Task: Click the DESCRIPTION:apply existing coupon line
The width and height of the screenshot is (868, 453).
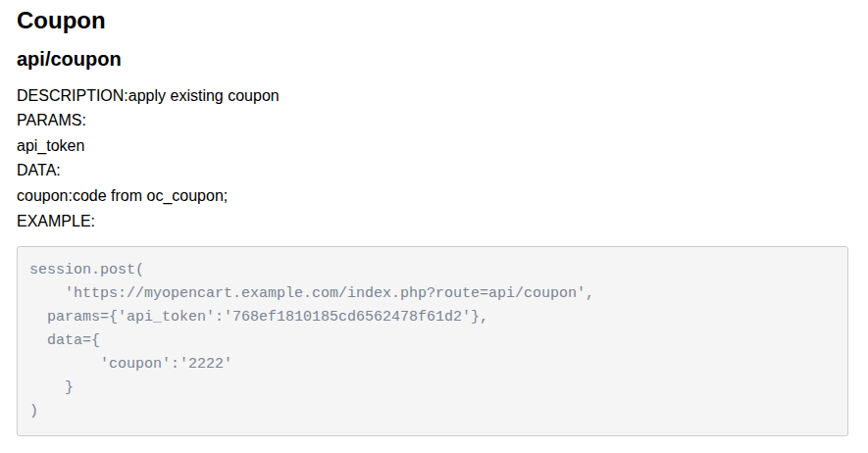Action: click(147, 96)
